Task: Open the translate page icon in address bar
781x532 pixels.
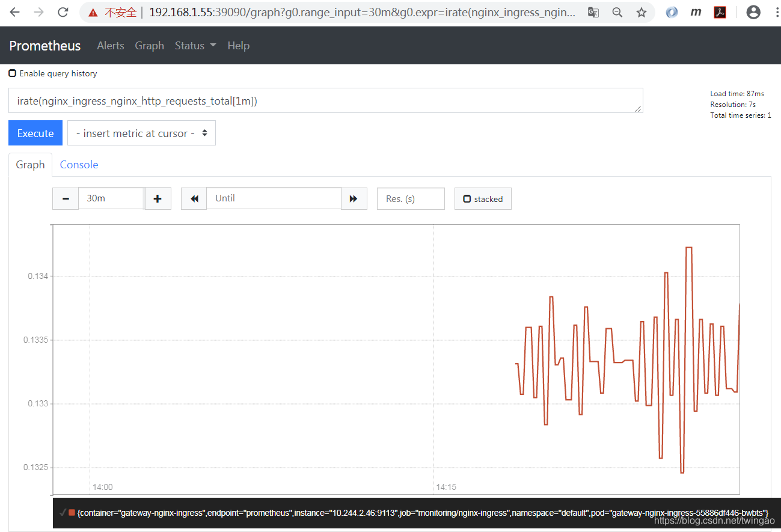Action: 593,12
